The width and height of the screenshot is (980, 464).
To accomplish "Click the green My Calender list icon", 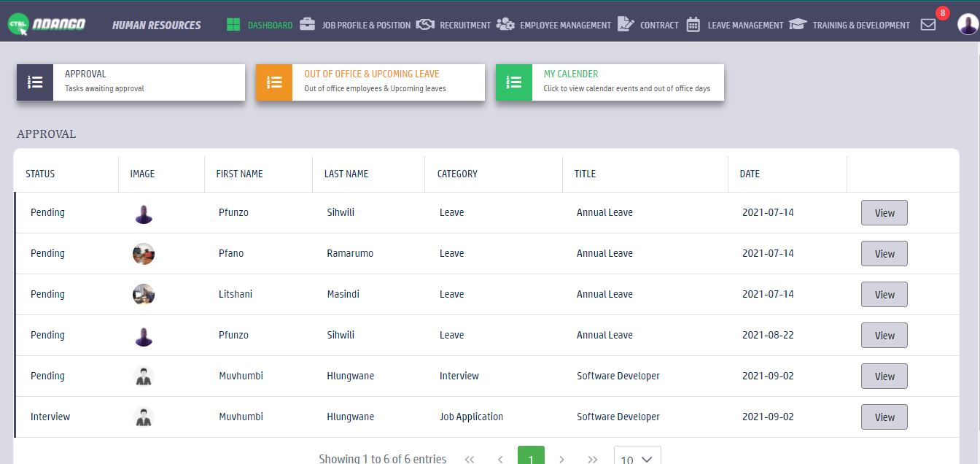I will [514, 82].
